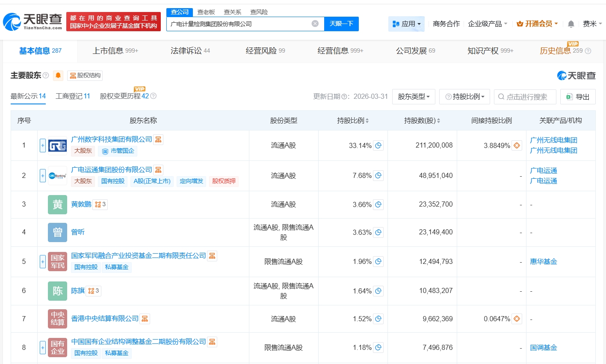The width and height of the screenshot is (606, 364).
Task: Expand row of 国家军民融合产业投资基金二期
Action: (43, 261)
